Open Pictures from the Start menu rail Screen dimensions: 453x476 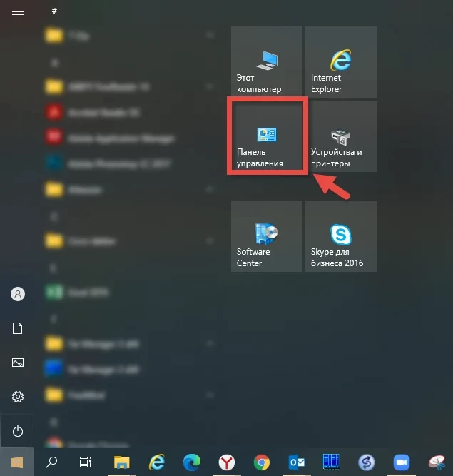pyautogui.click(x=18, y=363)
